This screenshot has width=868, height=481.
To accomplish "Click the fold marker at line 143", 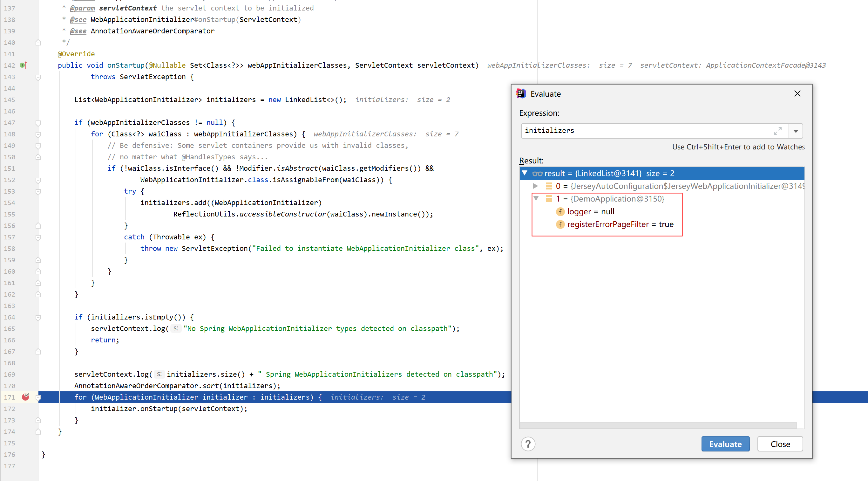I will click(x=38, y=77).
